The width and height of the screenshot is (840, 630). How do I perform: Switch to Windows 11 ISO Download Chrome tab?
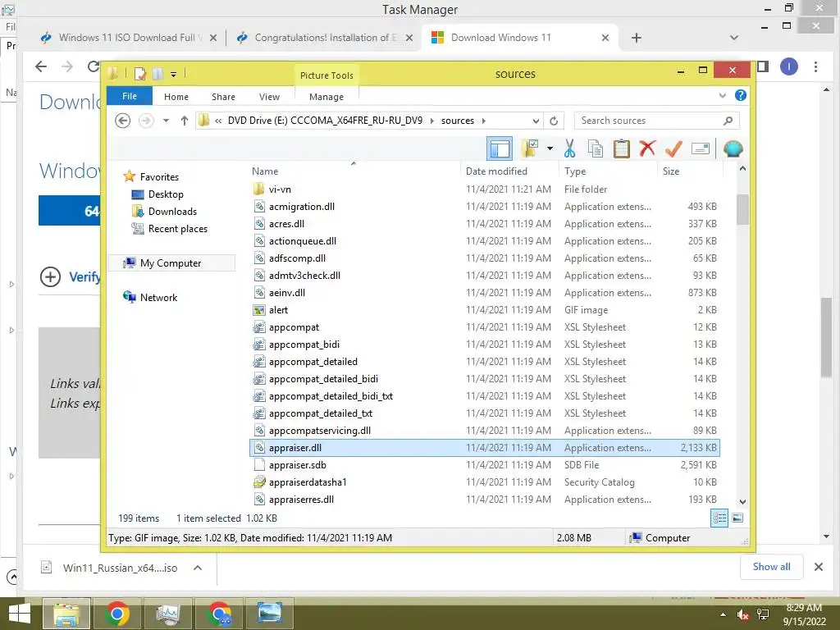tap(127, 38)
